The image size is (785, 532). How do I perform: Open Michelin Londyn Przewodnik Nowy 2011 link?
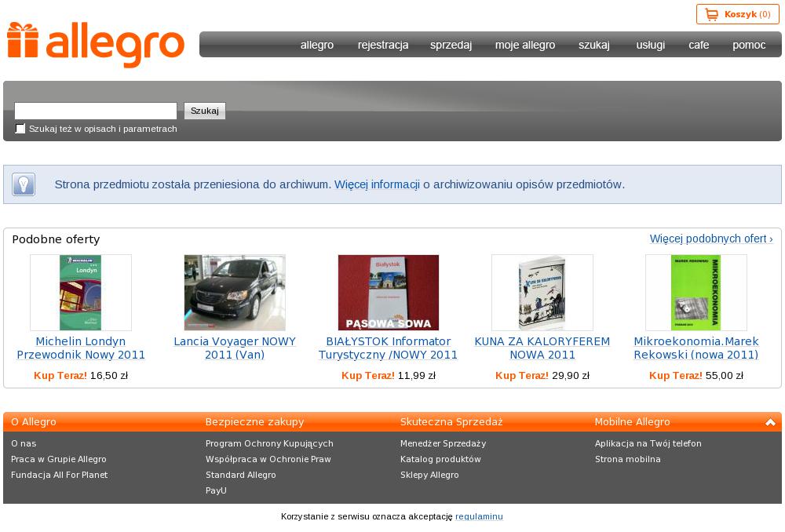pyautogui.click(x=81, y=348)
